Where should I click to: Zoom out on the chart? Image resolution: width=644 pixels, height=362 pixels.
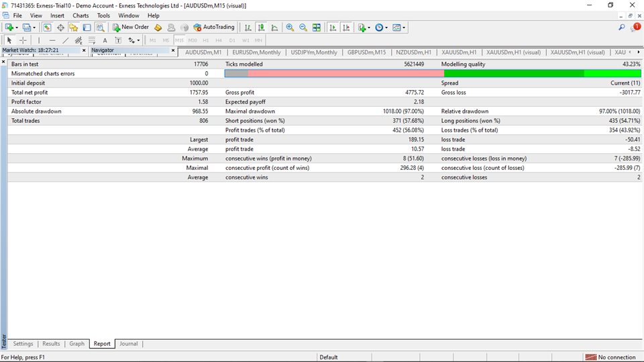click(x=303, y=28)
